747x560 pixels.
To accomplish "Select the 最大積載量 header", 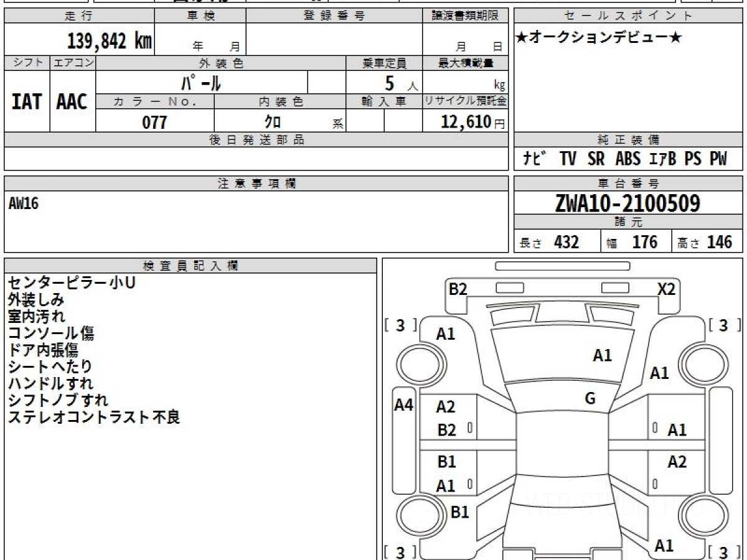I will click(466, 63).
